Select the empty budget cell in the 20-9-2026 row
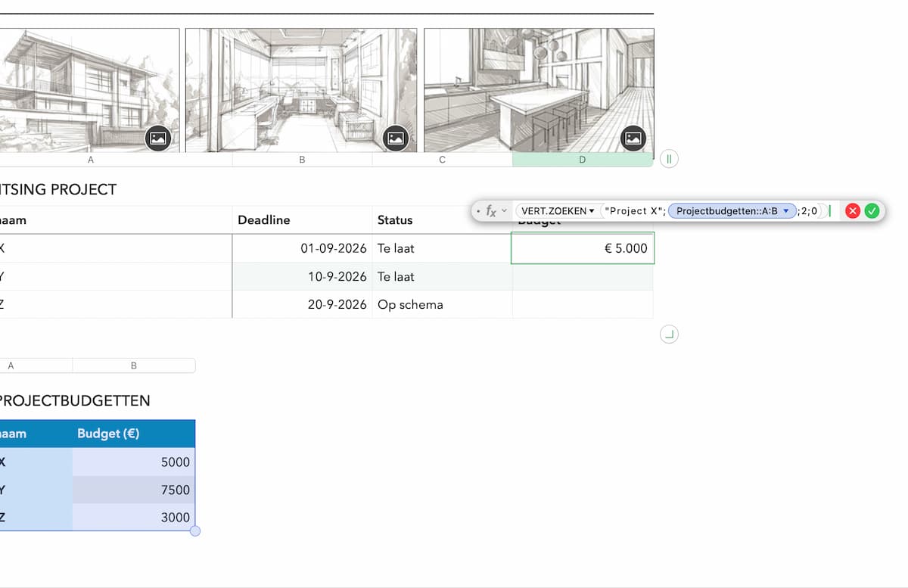 (583, 305)
